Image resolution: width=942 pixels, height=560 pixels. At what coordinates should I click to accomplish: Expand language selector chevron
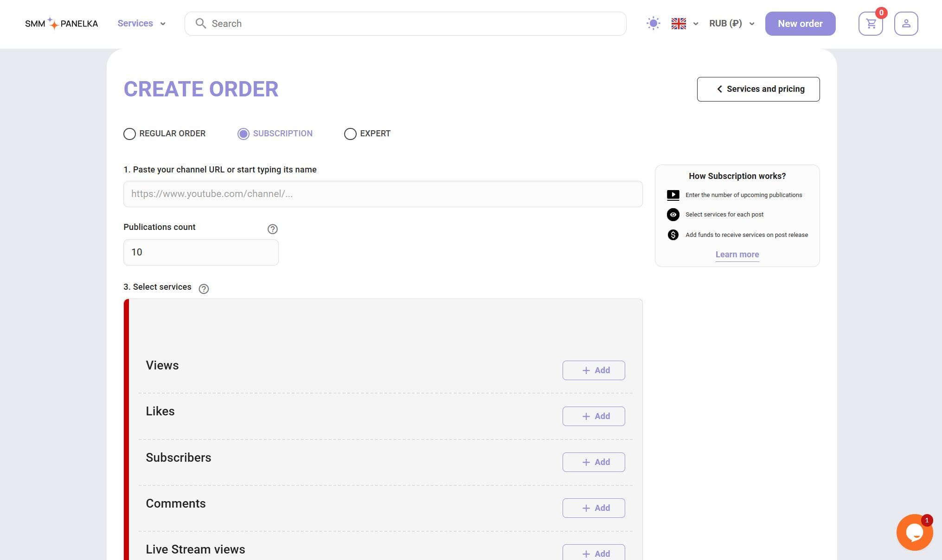(x=696, y=24)
